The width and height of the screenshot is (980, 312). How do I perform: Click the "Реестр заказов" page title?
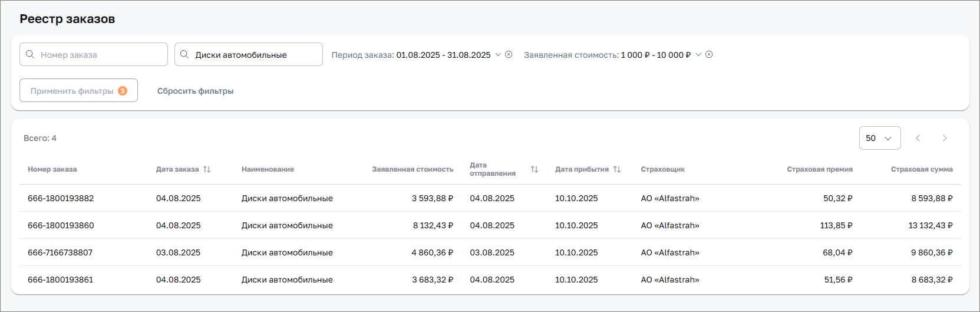tap(67, 19)
